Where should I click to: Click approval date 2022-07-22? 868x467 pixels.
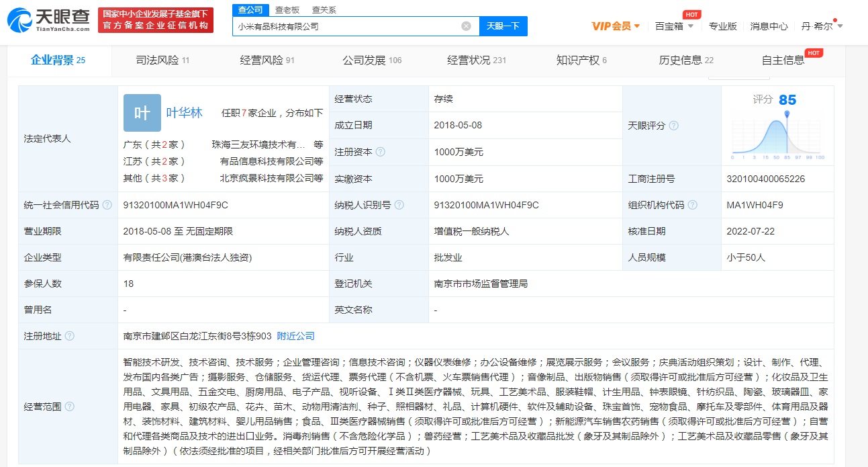click(x=751, y=231)
